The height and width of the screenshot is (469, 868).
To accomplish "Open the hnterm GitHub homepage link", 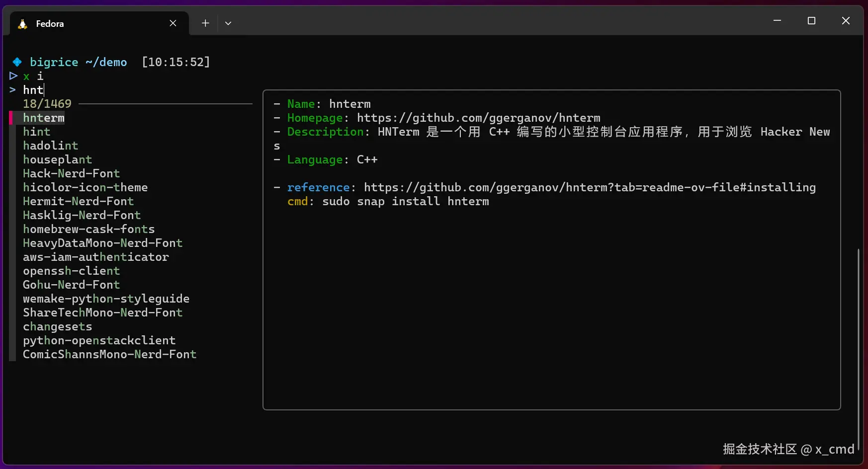I will (x=478, y=118).
